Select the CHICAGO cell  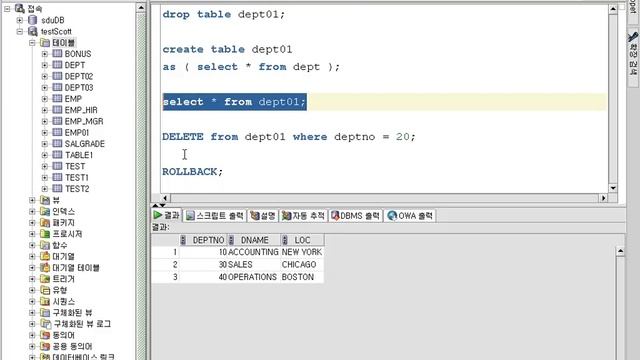click(302, 264)
